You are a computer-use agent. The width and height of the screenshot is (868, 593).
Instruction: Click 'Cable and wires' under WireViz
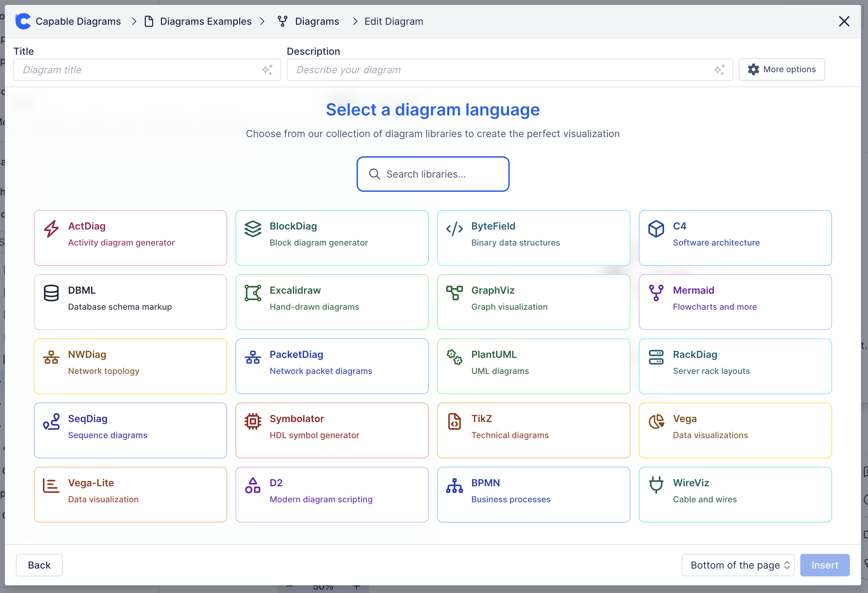(705, 499)
